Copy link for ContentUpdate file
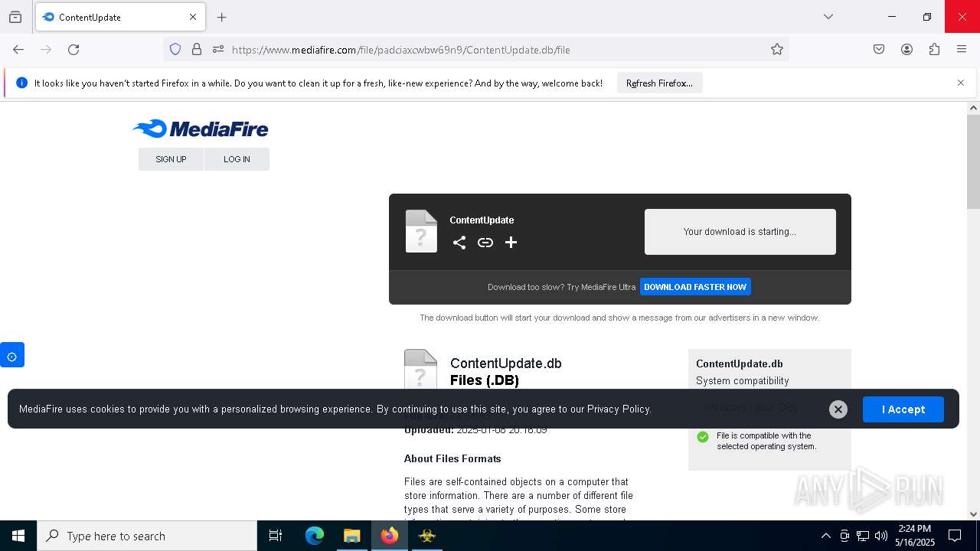This screenshot has height=551, width=980. pyautogui.click(x=485, y=243)
